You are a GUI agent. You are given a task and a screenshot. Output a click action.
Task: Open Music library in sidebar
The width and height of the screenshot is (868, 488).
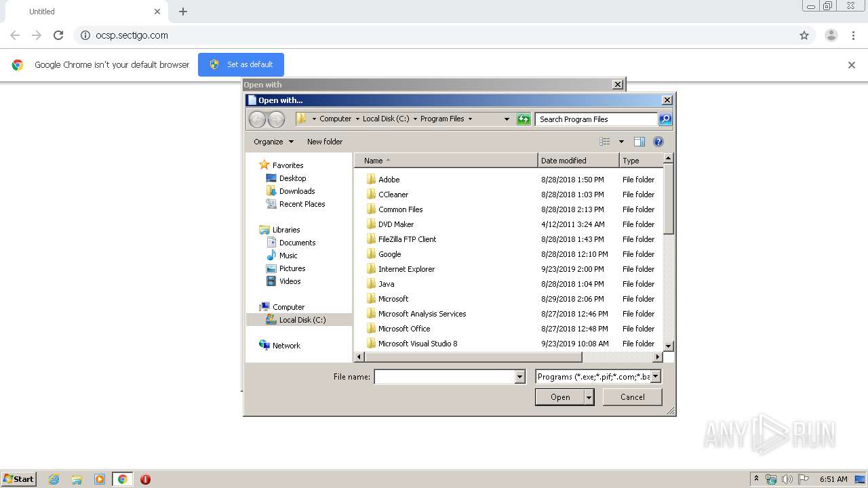(x=288, y=256)
